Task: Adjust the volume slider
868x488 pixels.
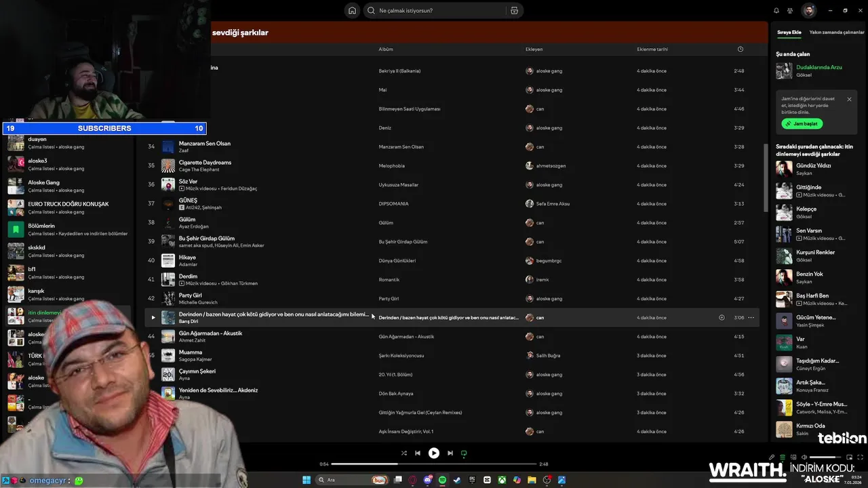Action: point(826,457)
